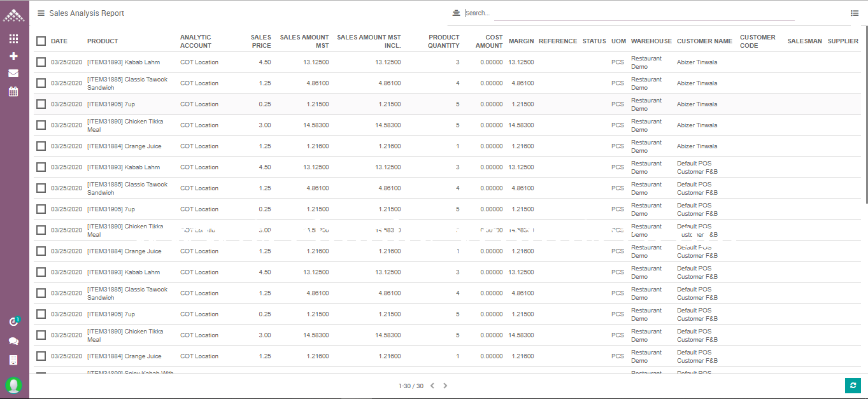Click the plus icon in sidebar
This screenshot has height=399, width=868.
click(x=13, y=56)
